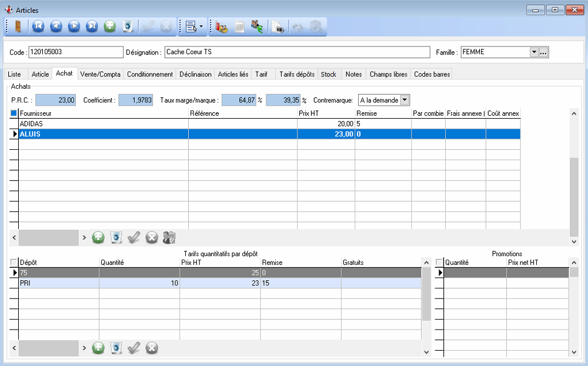Image resolution: width=588 pixels, height=366 pixels.
Task: Open the Codes barres tab
Action: point(432,74)
